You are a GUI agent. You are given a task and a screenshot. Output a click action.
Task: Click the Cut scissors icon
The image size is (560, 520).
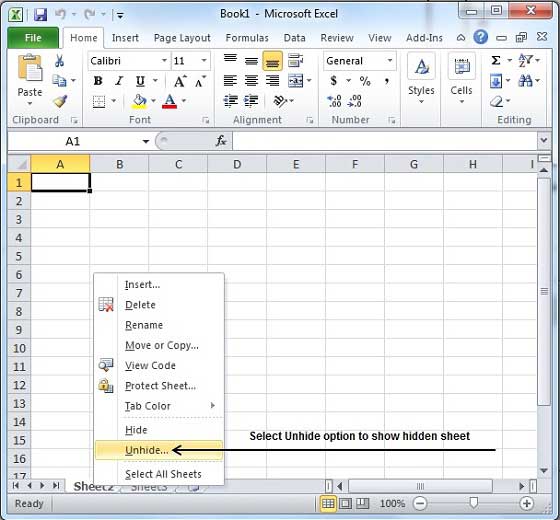[59, 61]
